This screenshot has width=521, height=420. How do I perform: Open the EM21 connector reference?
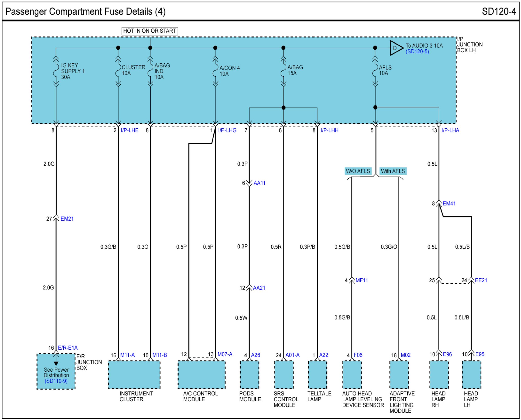[67, 219]
